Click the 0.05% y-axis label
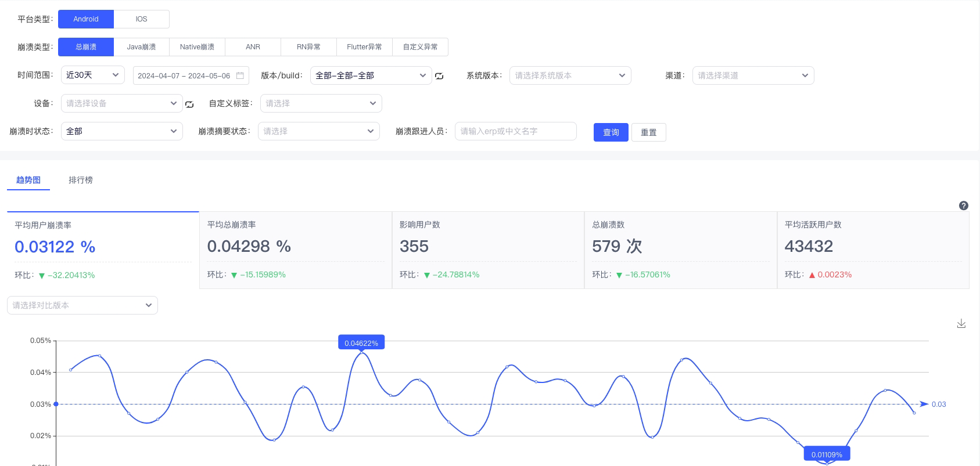The height and width of the screenshot is (466, 980). click(41, 341)
